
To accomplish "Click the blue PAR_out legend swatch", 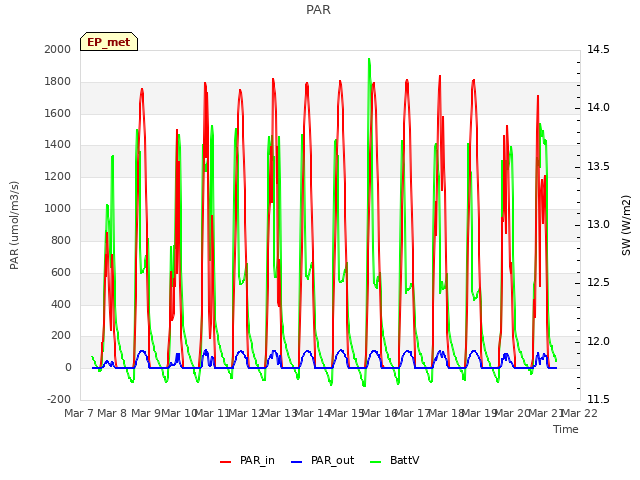I will click(x=296, y=462).
